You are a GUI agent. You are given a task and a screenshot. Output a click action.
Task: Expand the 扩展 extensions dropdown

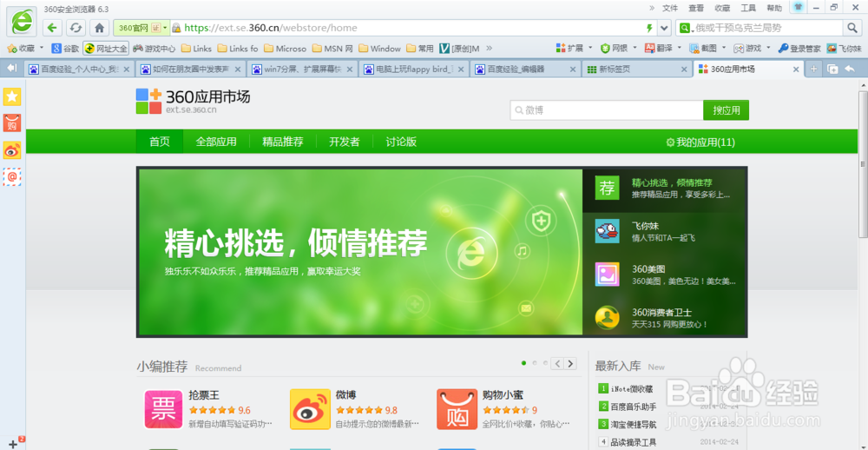click(590, 49)
